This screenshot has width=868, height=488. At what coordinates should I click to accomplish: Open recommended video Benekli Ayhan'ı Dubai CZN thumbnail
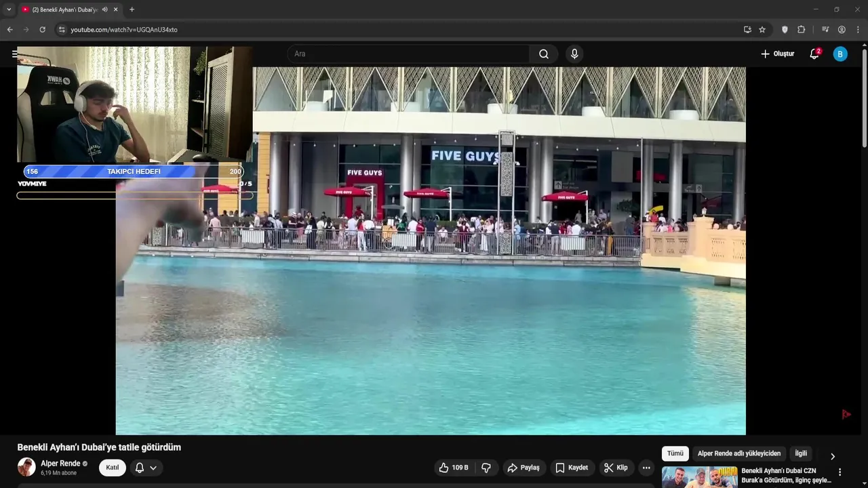[x=699, y=477]
